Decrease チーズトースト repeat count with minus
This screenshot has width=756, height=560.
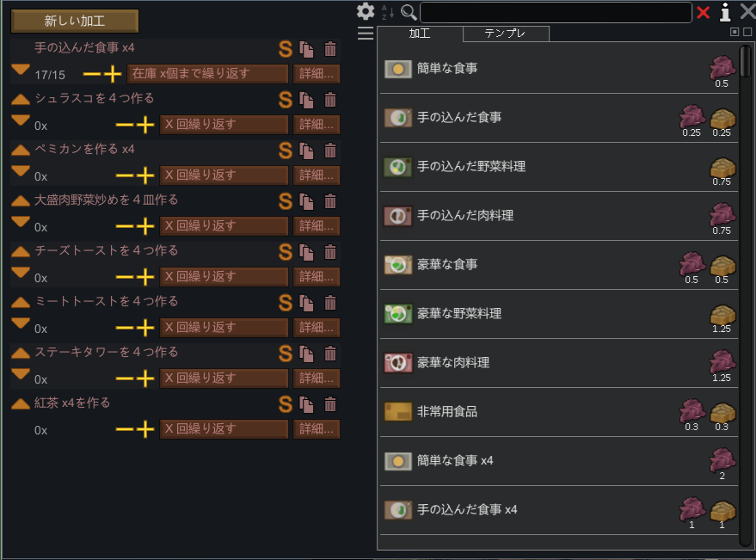(x=125, y=277)
